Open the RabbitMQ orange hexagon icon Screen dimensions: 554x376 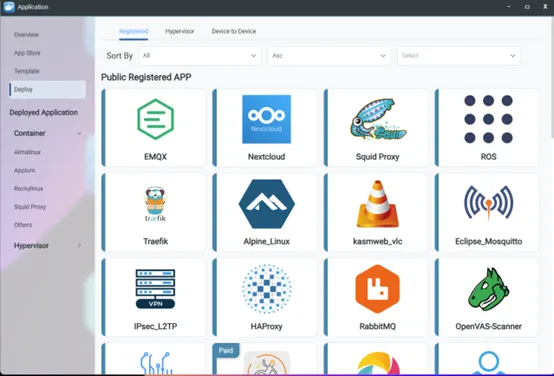[378, 289]
